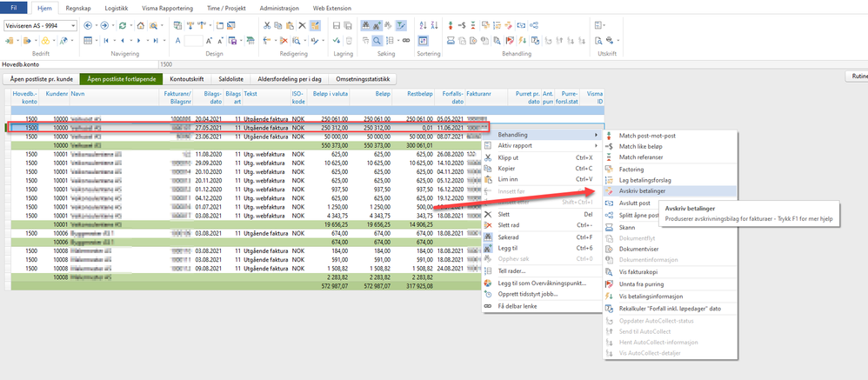Click the =$ Match like beløp ribbon icon
Viewport: 868px width, 380px height.
pos(462,25)
